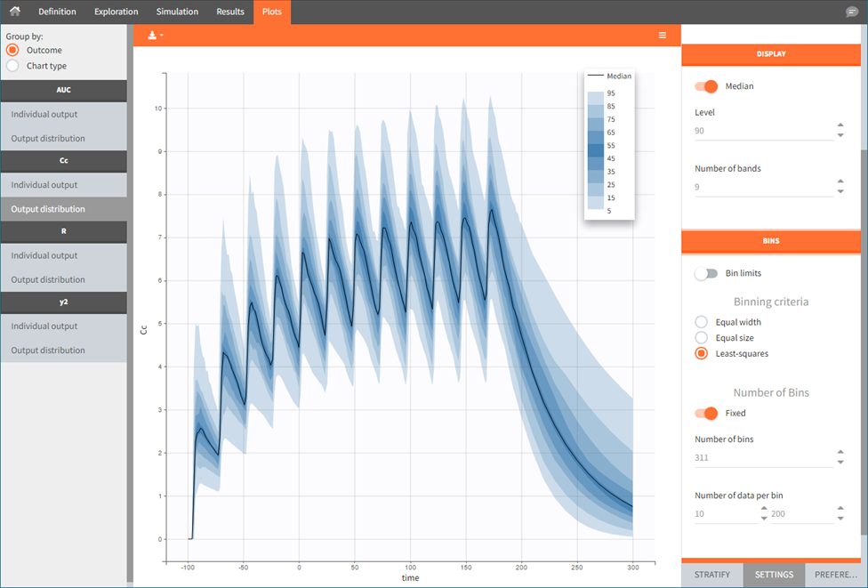Click the 55 percentile legend swatch
Image resolution: width=868 pixels, height=588 pixels.
pos(594,145)
